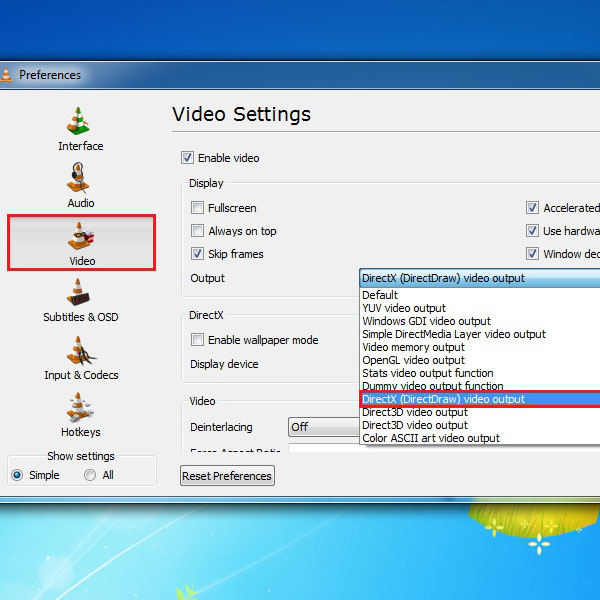Choose Default from the output list
This screenshot has height=600, width=600.
click(480, 295)
